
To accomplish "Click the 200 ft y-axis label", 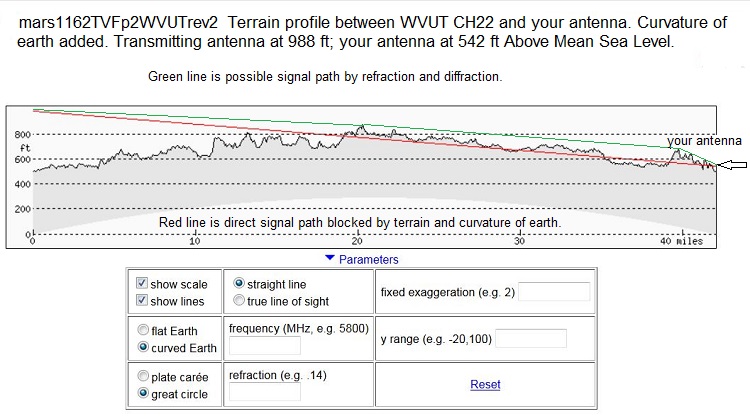I will [x=22, y=209].
